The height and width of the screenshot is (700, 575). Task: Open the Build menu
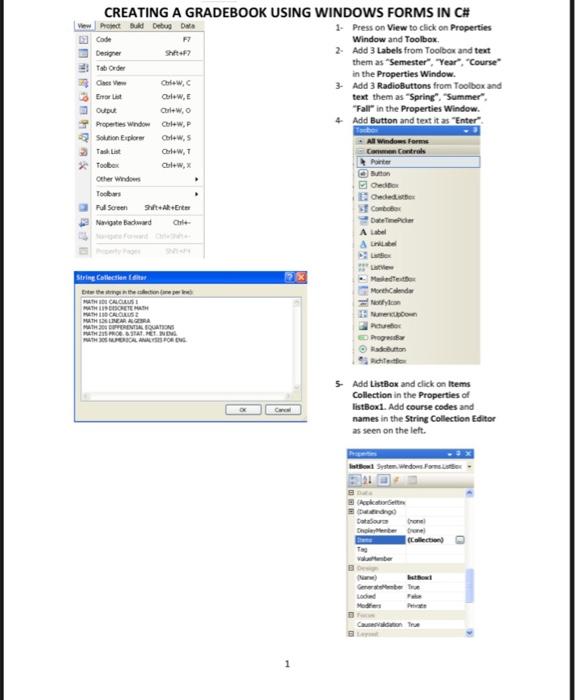tap(137, 26)
